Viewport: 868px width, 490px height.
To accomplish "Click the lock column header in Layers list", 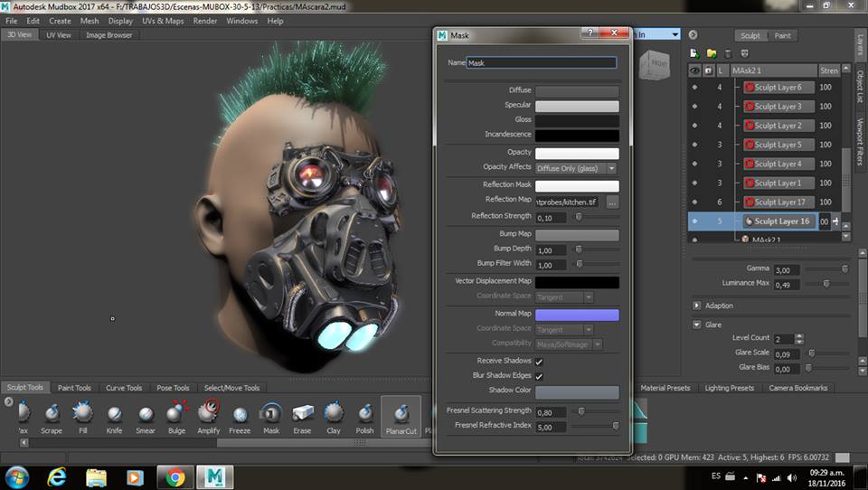I will coord(709,71).
